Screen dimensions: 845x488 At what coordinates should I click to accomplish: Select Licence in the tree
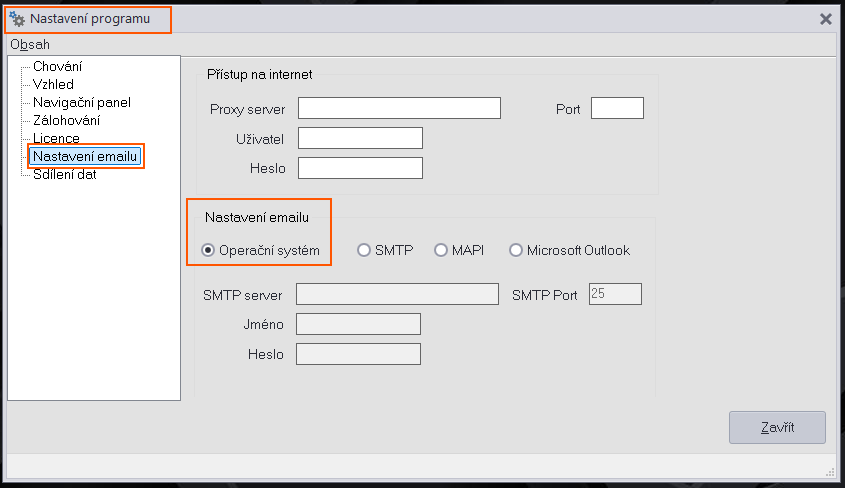(56, 138)
